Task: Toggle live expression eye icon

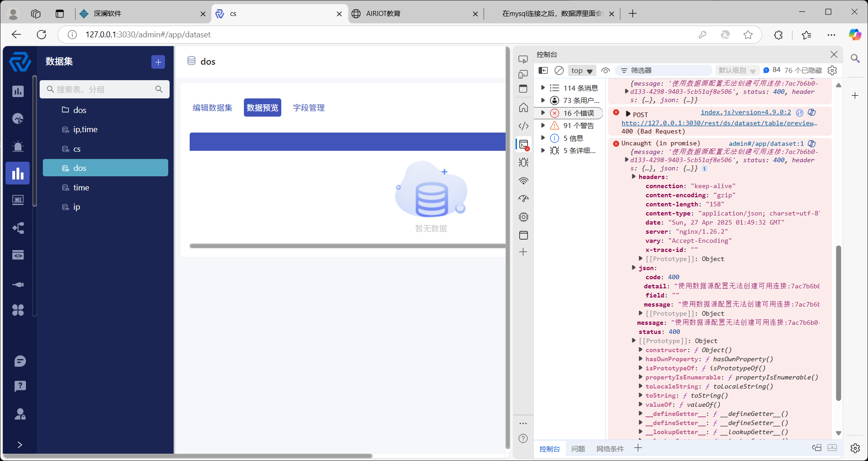Action: tap(605, 70)
